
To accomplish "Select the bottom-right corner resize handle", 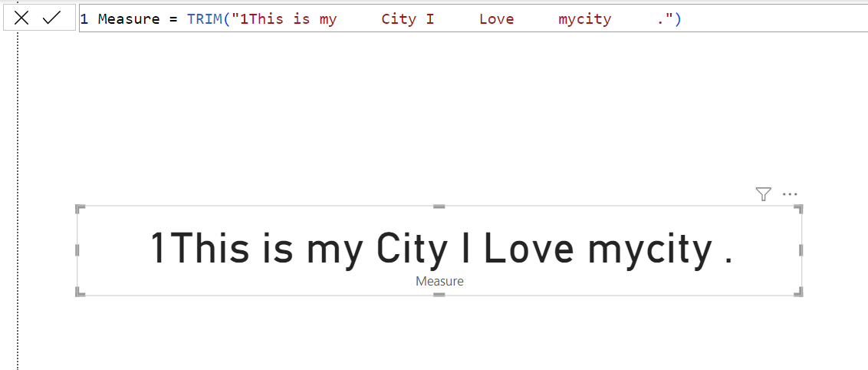I will pyautogui.click(x=799, y=292).
